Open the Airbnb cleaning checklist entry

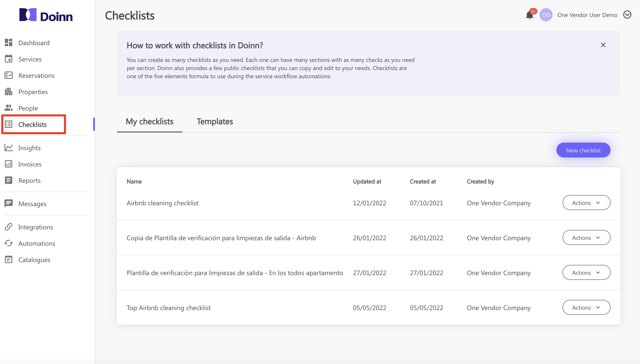[x=163, y=203]
